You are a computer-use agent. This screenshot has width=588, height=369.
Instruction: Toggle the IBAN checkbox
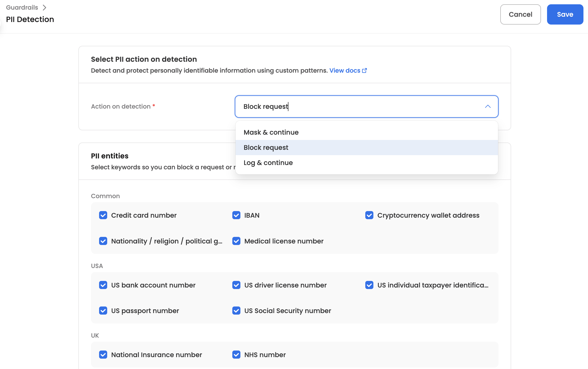(x=236, y=215)
